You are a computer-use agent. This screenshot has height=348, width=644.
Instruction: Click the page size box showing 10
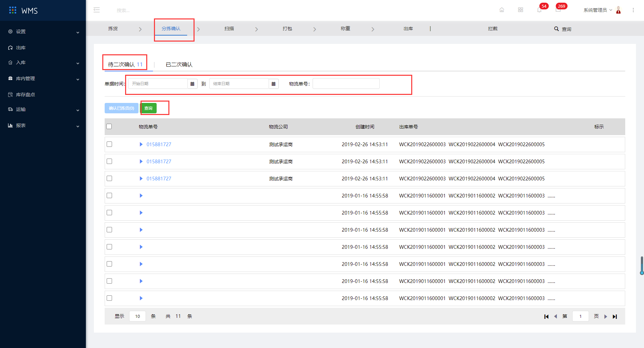138,316
